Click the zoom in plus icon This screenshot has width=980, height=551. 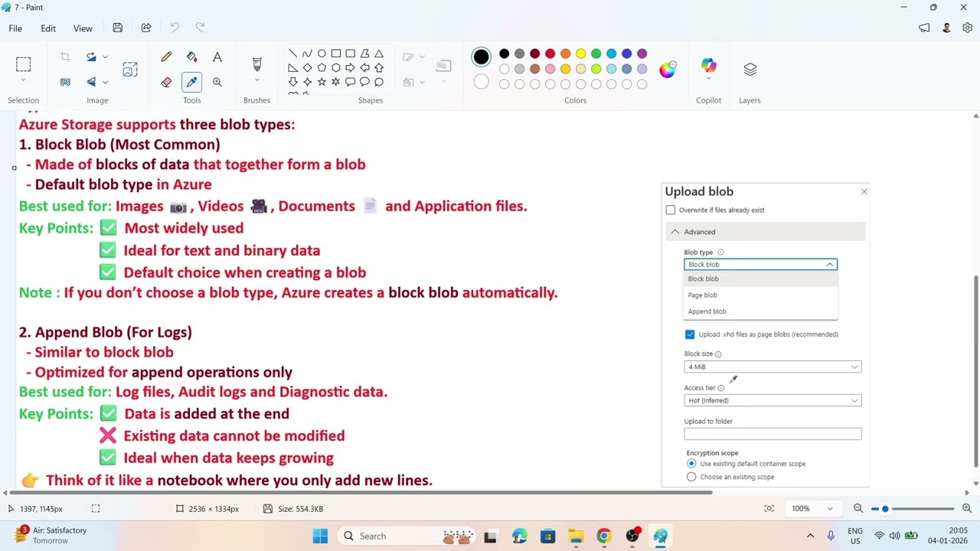[x=967, y=509]
